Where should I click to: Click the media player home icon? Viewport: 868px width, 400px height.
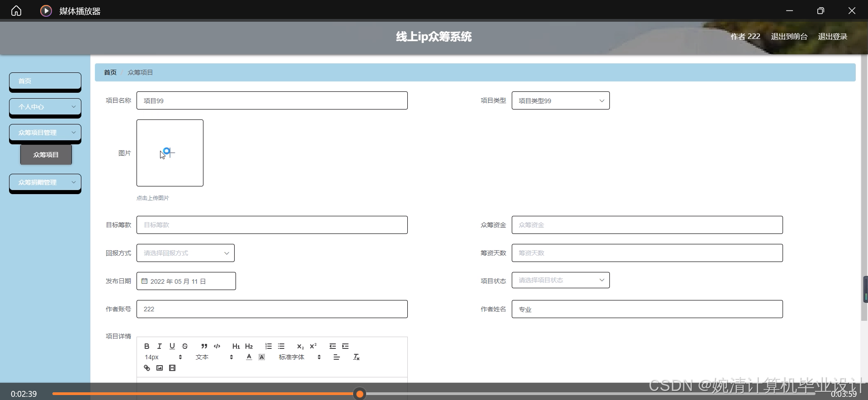16,10
